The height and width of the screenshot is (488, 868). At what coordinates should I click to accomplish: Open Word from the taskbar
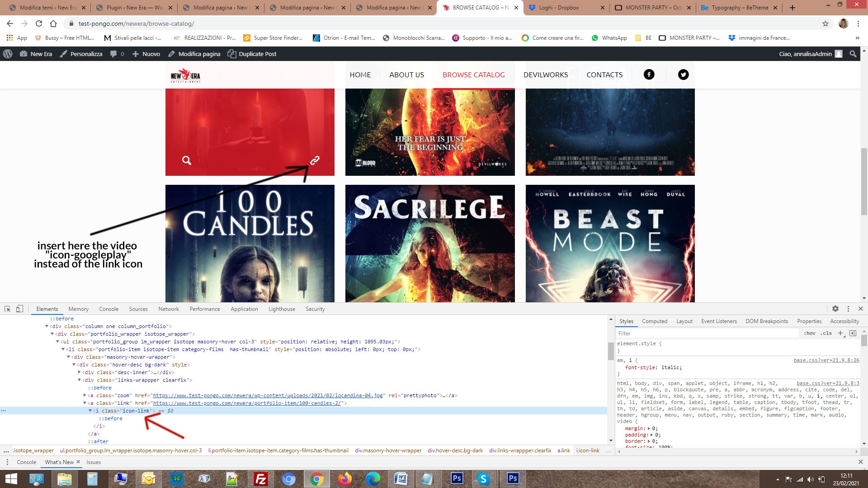click(401, 479)
